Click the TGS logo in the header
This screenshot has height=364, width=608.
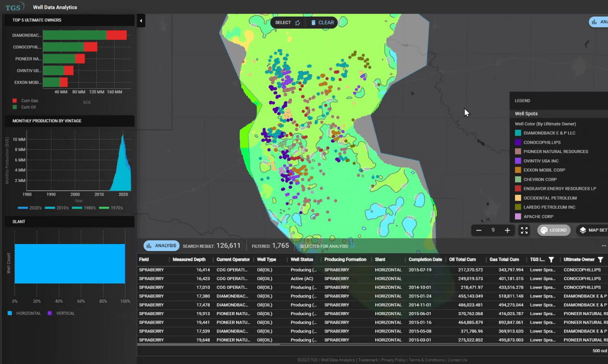(x=15, y=7)
